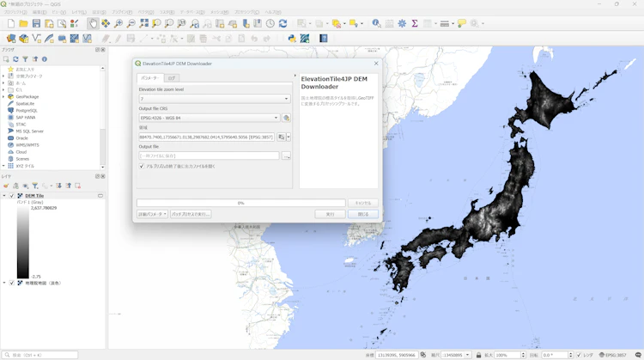Image resolution: width=644 pixels, height=360 pixels.
Task: Click the 閉じる close button
Action: [x=362, y=214]
